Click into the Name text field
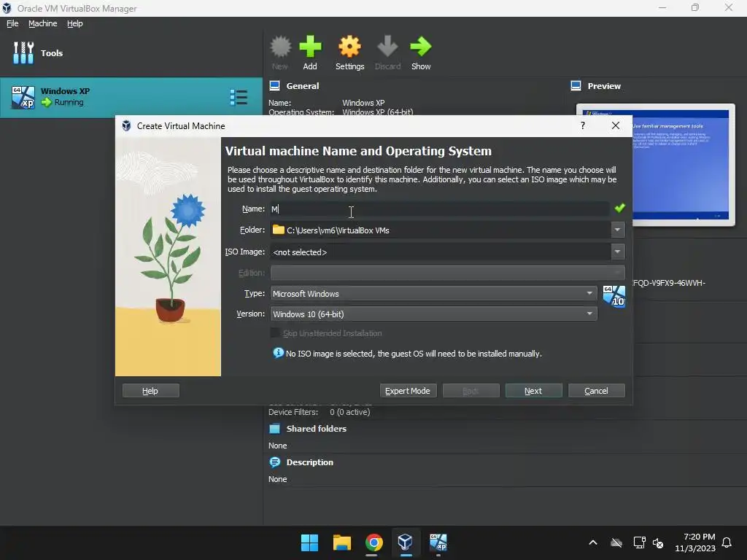747x560 pixels. click(440, 209)
